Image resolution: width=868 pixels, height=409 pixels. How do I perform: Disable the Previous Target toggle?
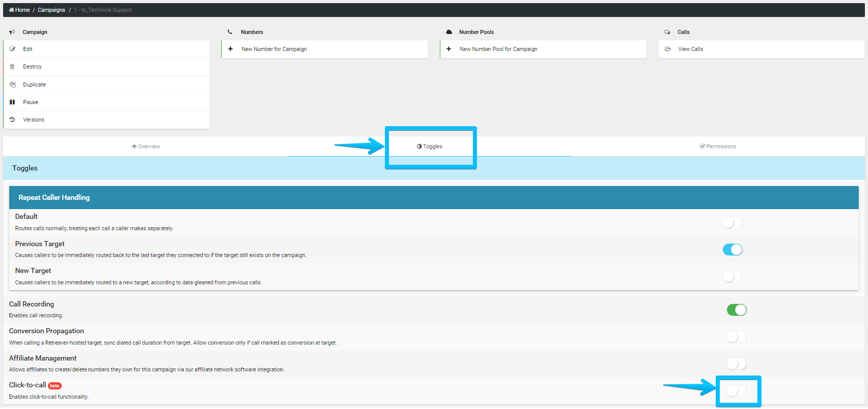click(732, 250)
